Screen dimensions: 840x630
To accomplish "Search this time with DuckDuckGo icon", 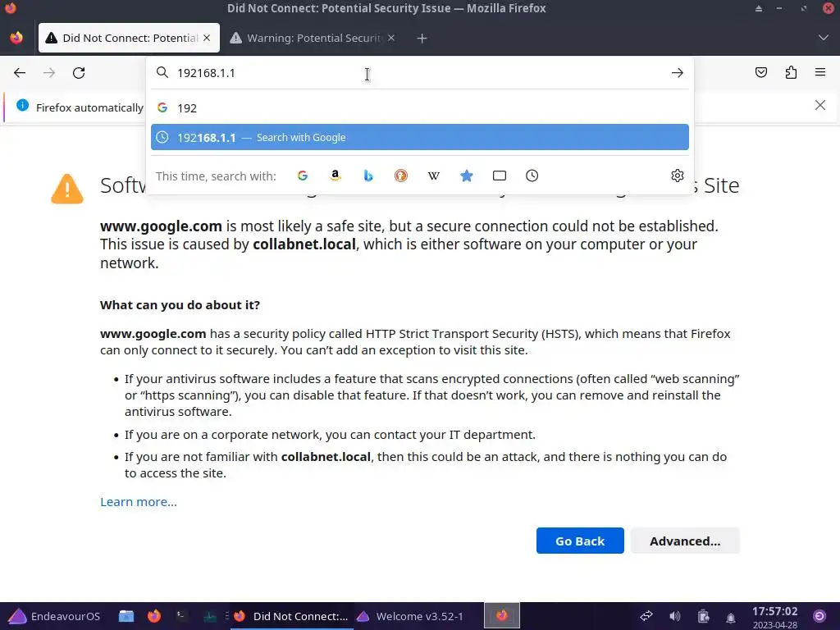I will coord(400,176).
